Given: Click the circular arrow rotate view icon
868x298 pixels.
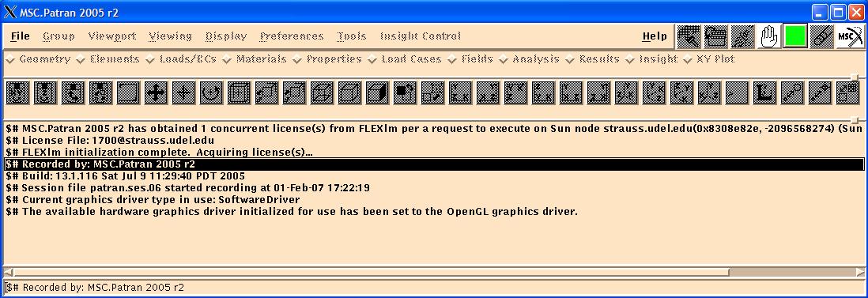Looking at the screenshot, I should [x=211, y=92].
